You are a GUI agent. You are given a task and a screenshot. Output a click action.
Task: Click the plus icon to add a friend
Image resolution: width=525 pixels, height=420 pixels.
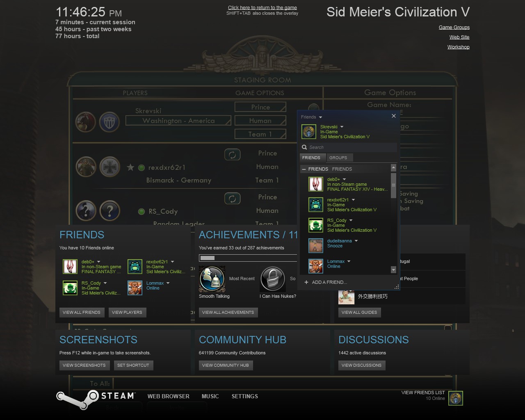click(306, 282)
